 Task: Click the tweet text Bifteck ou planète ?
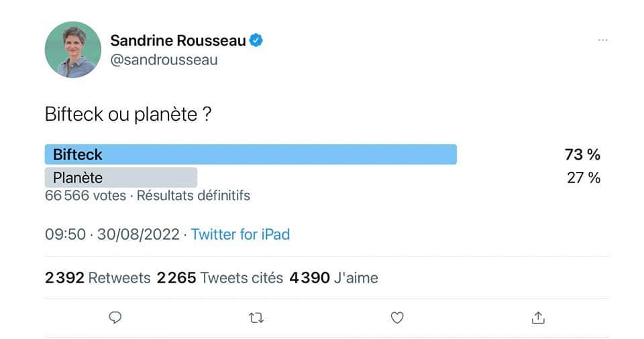pos(129,114)
